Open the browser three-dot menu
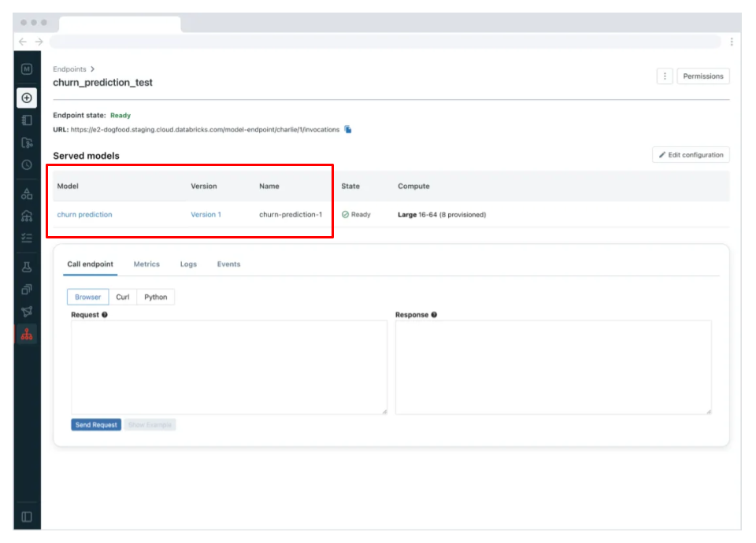 (x=732, y=42)
